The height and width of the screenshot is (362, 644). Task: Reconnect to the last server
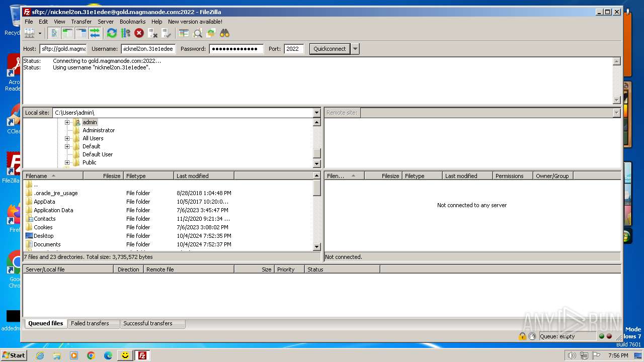(166, 33)
